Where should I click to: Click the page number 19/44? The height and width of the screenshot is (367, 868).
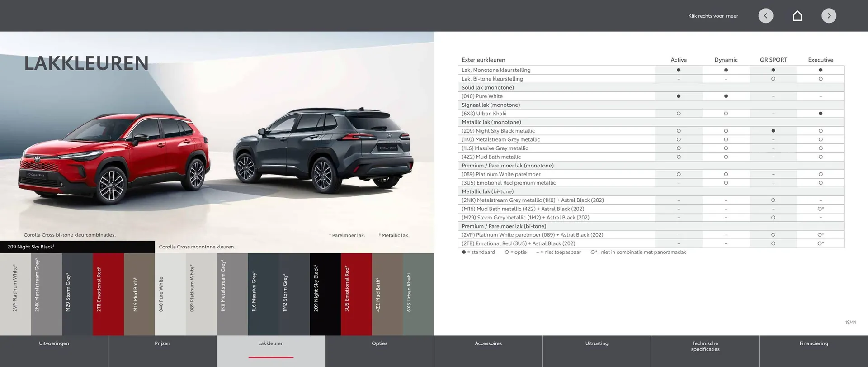point(850,322)
